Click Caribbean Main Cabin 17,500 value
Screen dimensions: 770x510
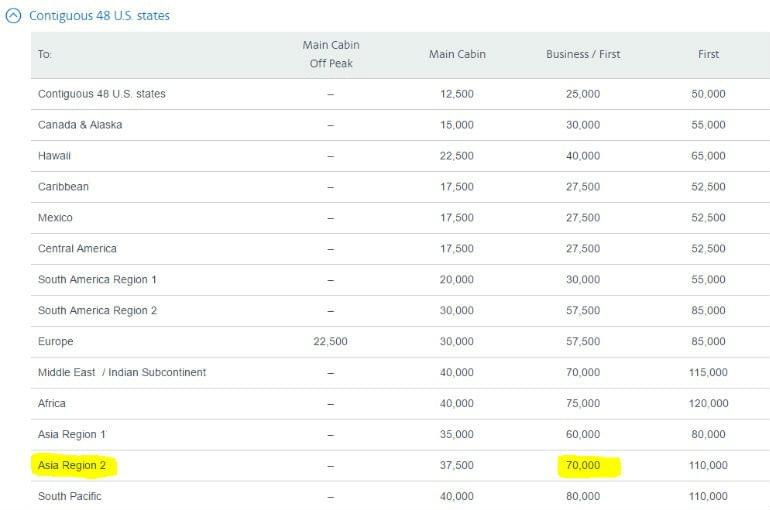(x=457, y=187)
